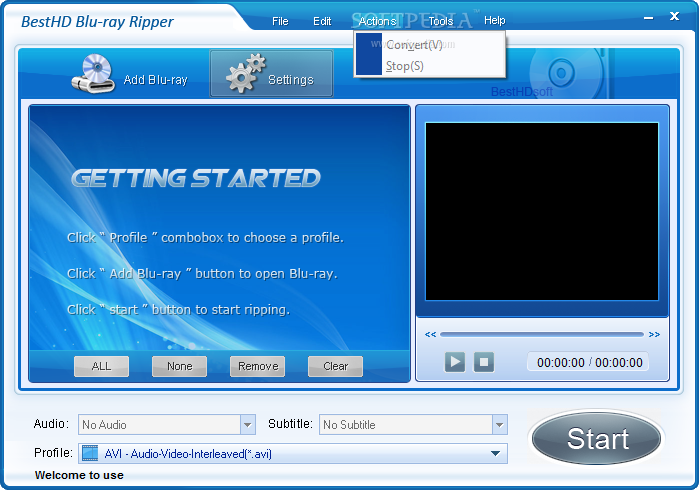The height and width of the screenshot is (490, 699).
Task: Click the Remove button
Action: pyautogui.click(x=258, y=366)
